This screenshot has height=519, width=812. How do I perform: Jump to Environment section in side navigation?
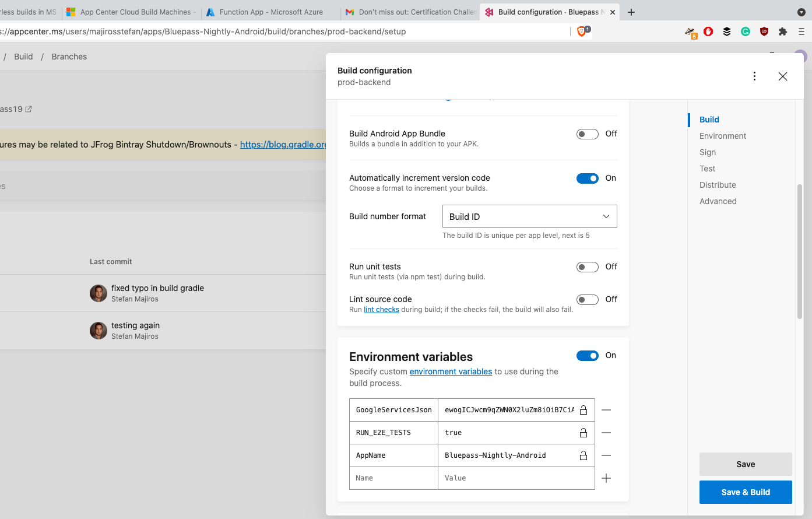click(x=723, y=136)
